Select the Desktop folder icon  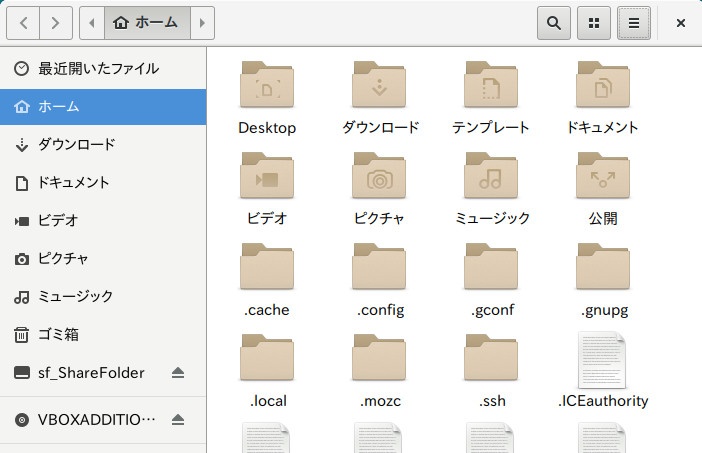267,84
